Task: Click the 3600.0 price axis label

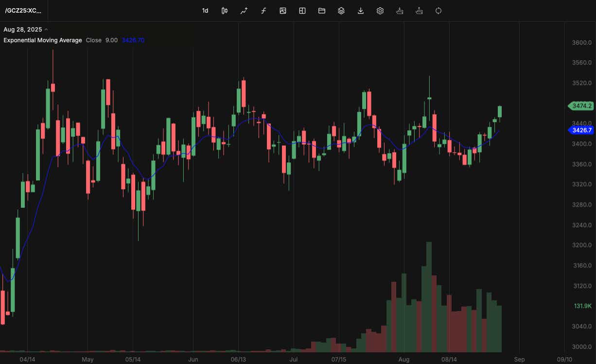Action: click(581, 43)
